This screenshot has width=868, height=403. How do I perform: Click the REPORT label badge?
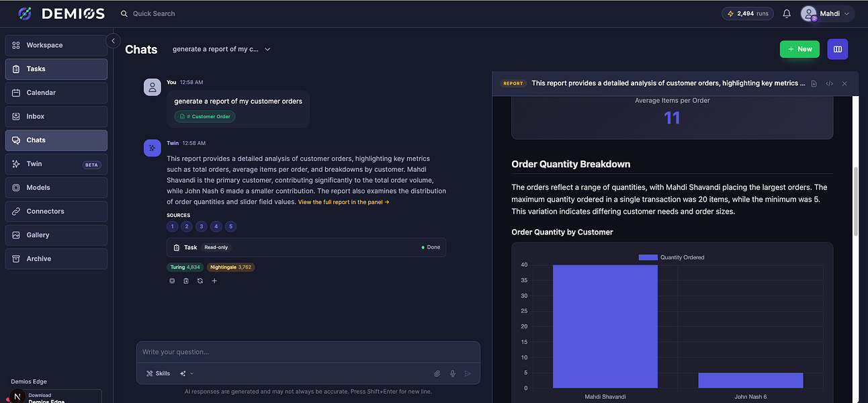tap(513, 83)
